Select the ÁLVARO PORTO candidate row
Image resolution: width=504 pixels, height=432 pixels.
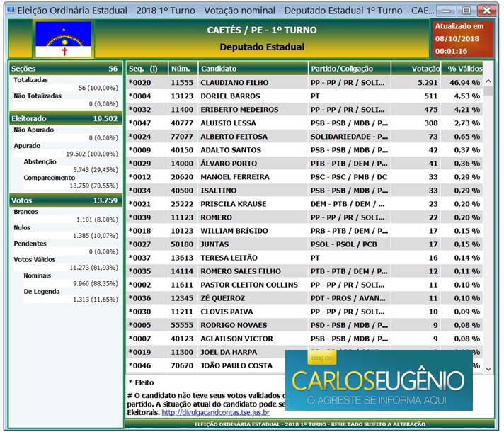tap(304, 164)
